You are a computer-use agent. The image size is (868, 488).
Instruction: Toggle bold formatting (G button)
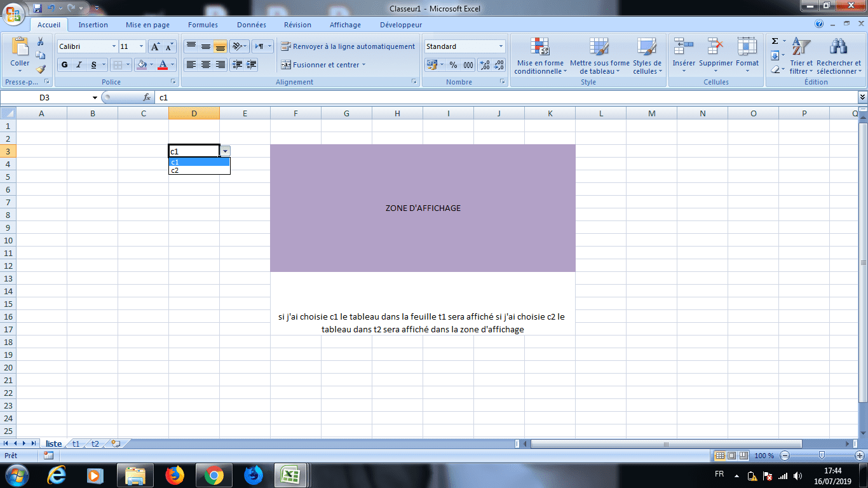(64, 65)
